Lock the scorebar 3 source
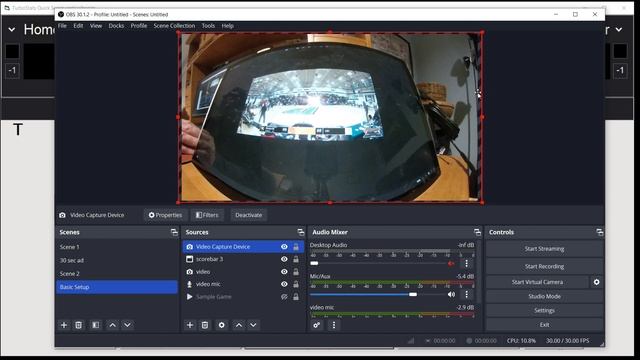The height and width of the screenshot is (360, 640). [x=296, y=259]
